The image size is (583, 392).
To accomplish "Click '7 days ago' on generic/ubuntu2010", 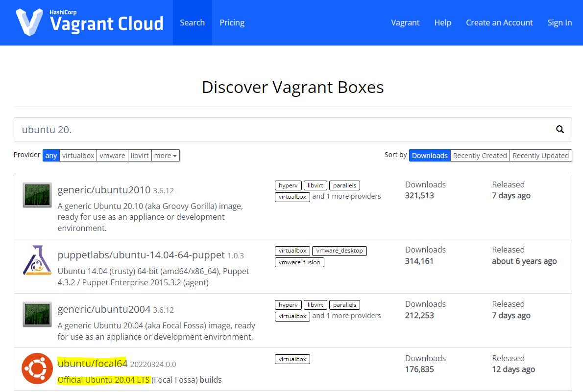I will pyautogui.click(x=511, y=195).
